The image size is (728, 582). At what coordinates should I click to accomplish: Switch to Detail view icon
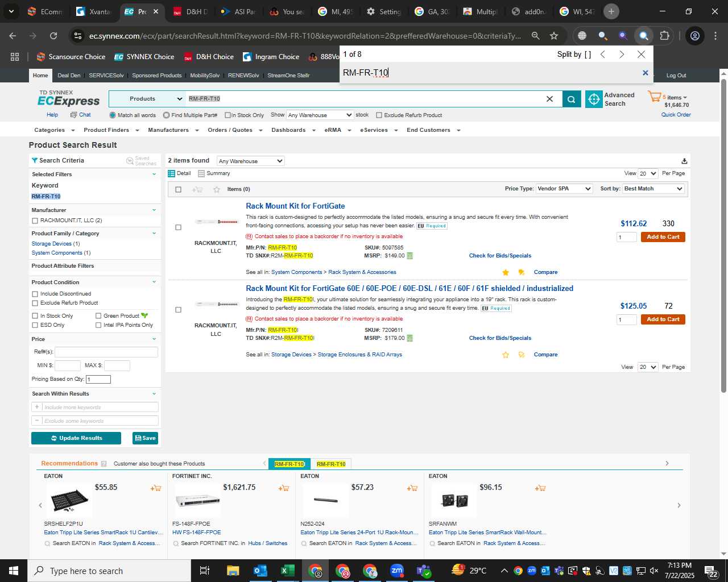pos(171,173)
